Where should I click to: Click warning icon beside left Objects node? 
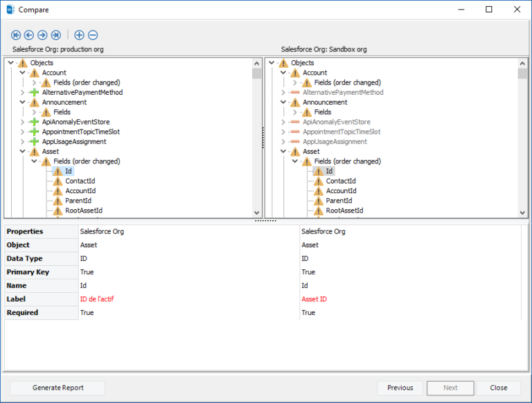pos(22,63)
